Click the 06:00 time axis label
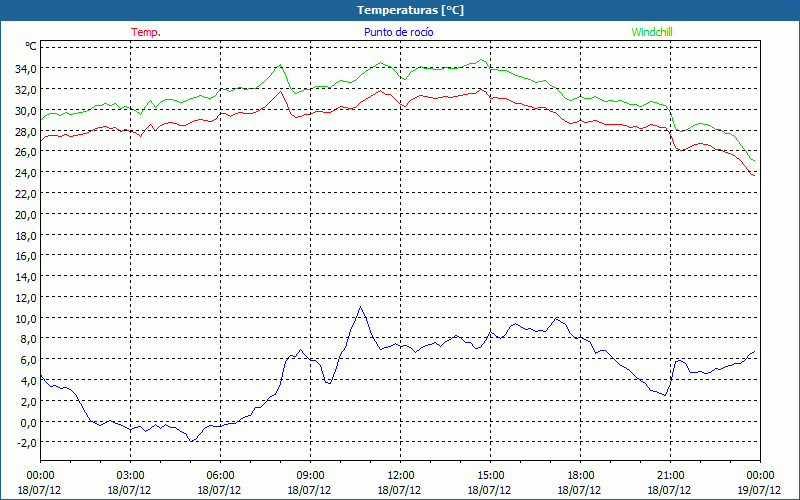Screen dimensions: 800x500 click(x=220, y=476)
